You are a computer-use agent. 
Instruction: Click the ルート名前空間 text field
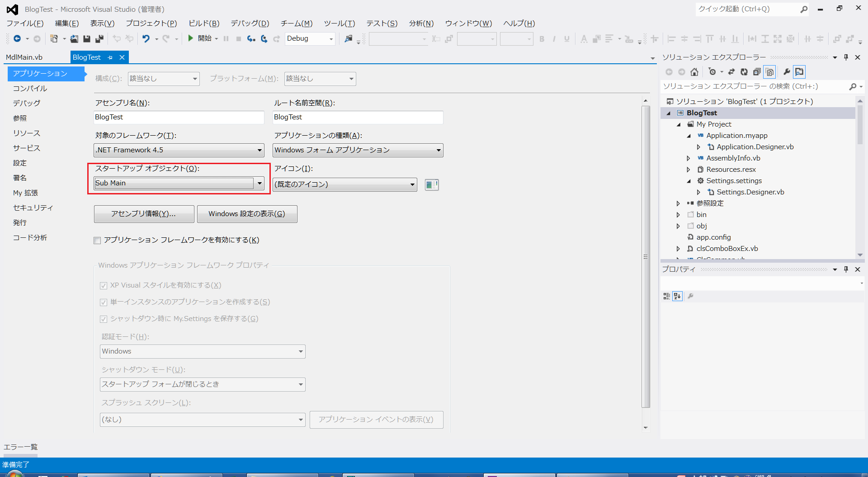click(x=358, y=118)
